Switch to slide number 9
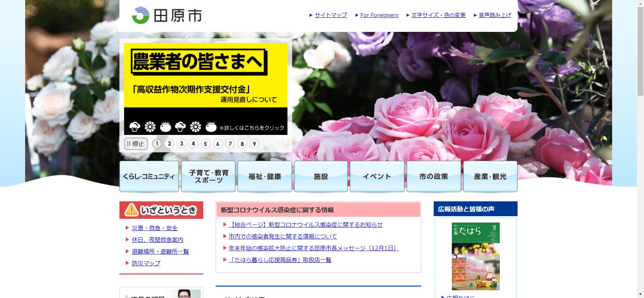This screenshot has width=644, height=298. [x=254, y=144]
